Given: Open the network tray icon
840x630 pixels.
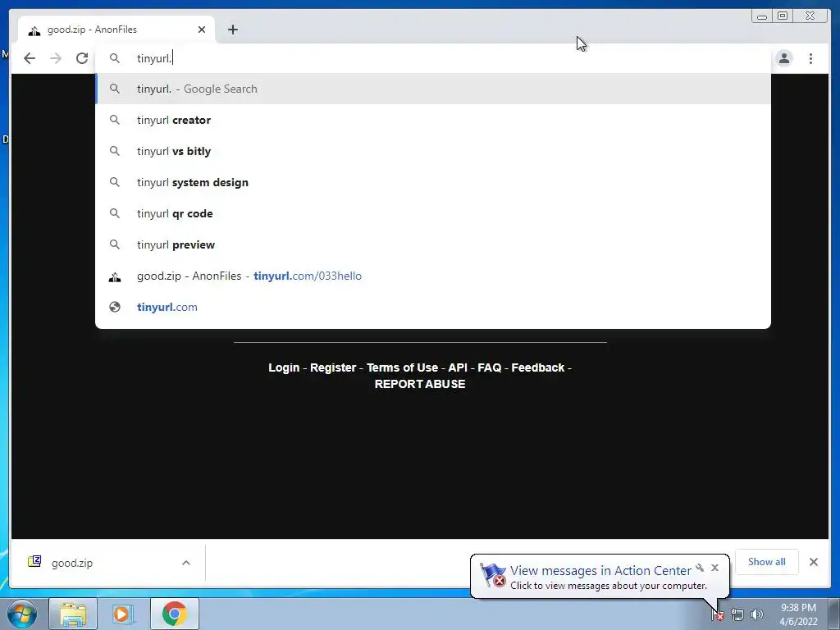Looking at the screenshot, I should coord(737,615).
